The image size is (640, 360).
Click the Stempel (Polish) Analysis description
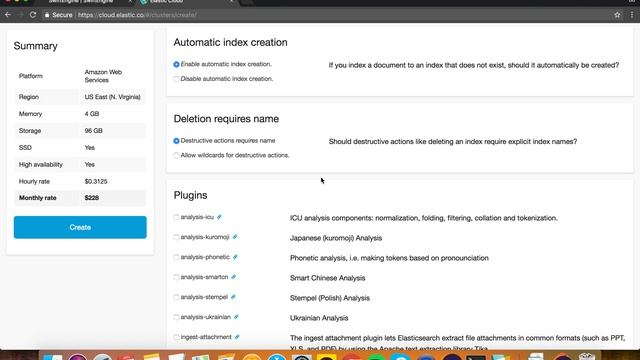pos(330,298)
